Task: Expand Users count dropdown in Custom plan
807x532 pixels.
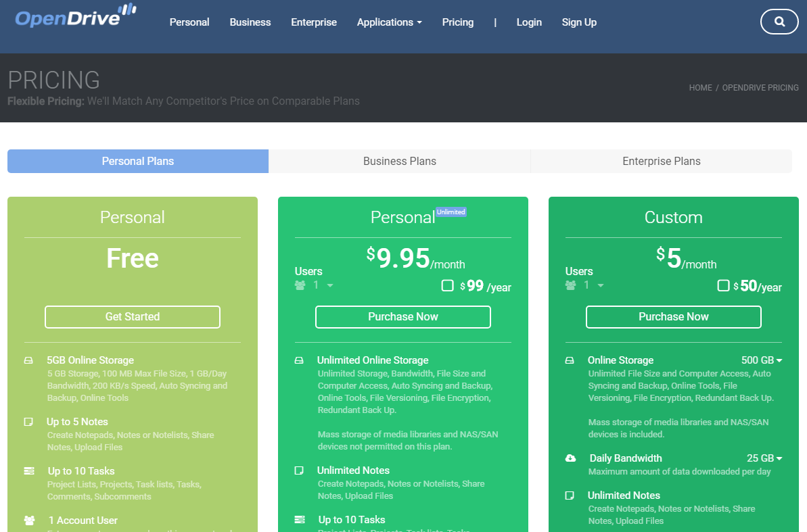Action: pos(593,285)
